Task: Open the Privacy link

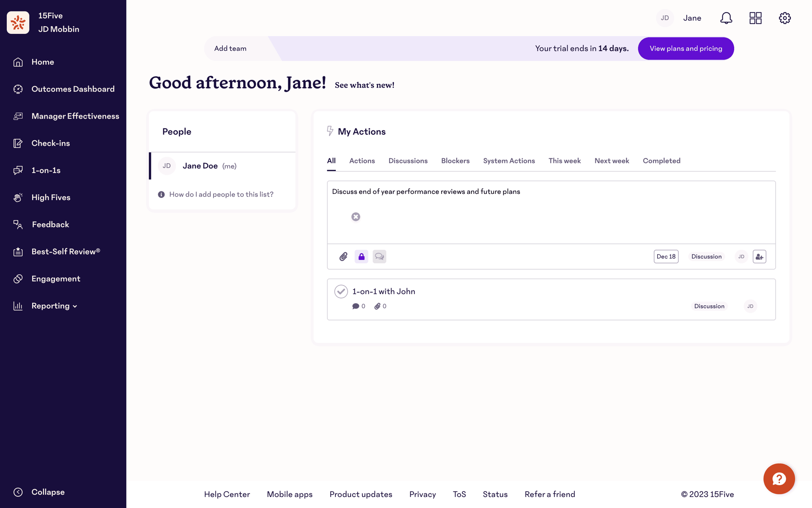Action: [x=422, y=494]
